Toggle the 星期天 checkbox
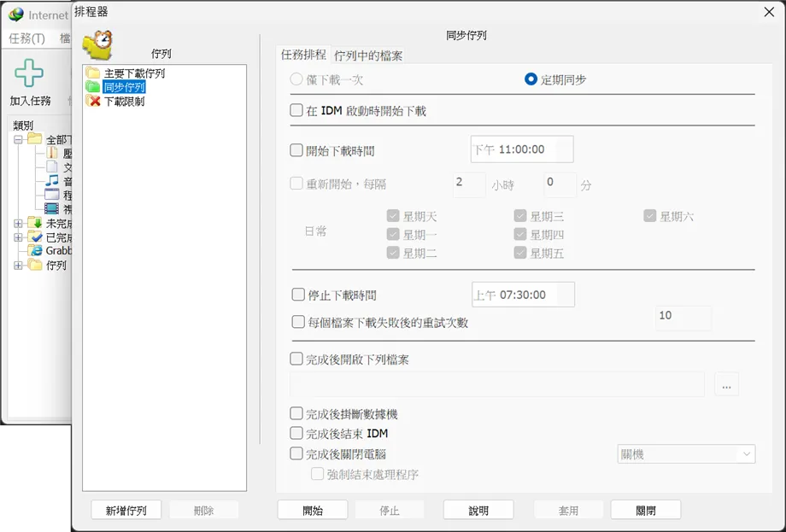 (393, 216)
